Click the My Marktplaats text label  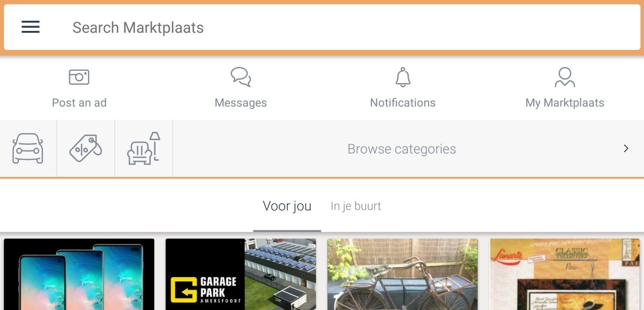coord(565,103)
